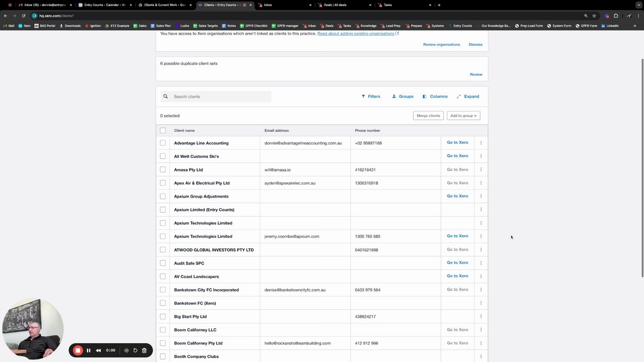
Task: Click the webcam bubble thumbnail
Action: pyautogui.click(x=33, y=330)
